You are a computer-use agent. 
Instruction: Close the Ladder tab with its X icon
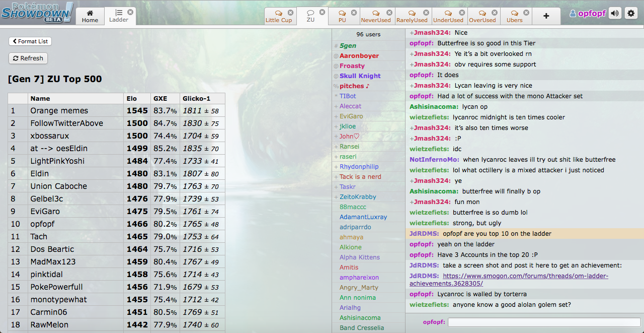point(130,12)
